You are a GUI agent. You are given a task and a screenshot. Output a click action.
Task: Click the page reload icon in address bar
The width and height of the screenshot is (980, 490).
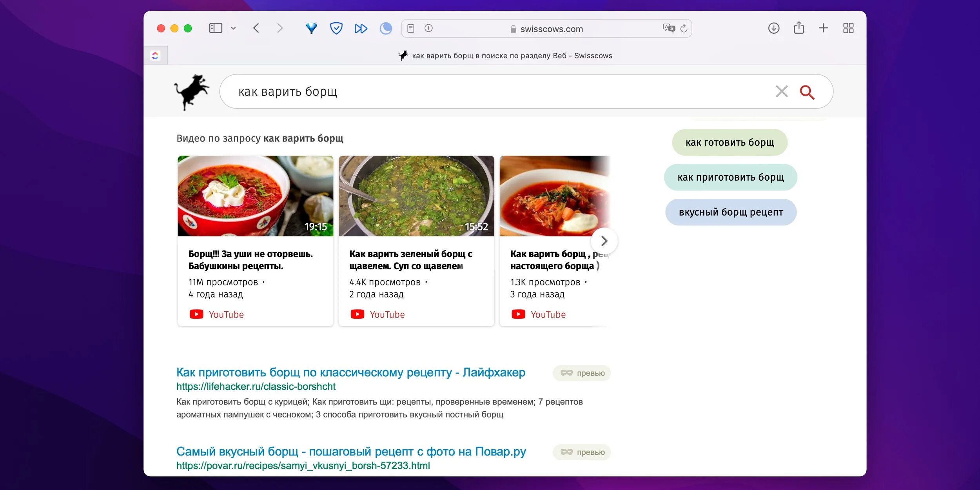[686, 27]
